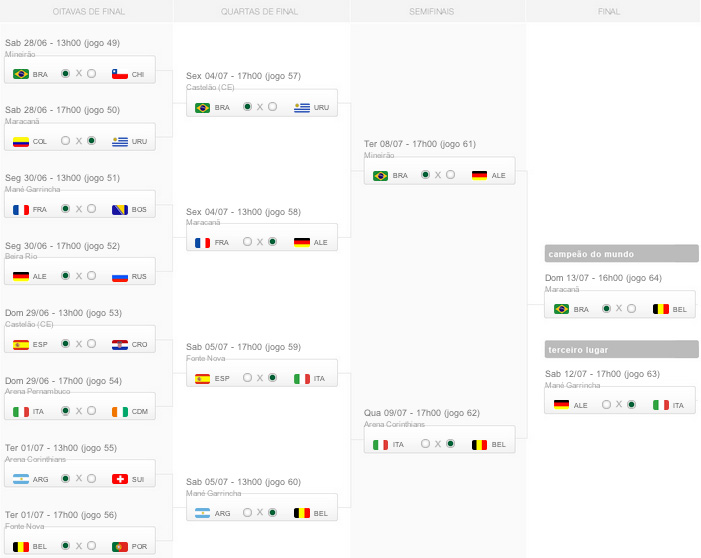Click the Argentina flag in jogo 60
The height and width of the screenshot is (558, 701).
click(x=203, y=513)
